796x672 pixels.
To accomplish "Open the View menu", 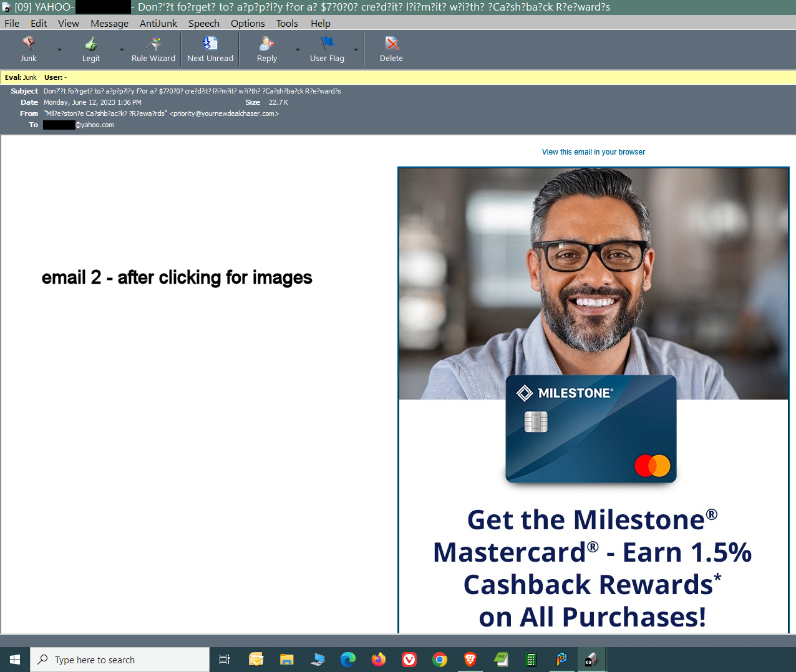I will coord(69,23).
